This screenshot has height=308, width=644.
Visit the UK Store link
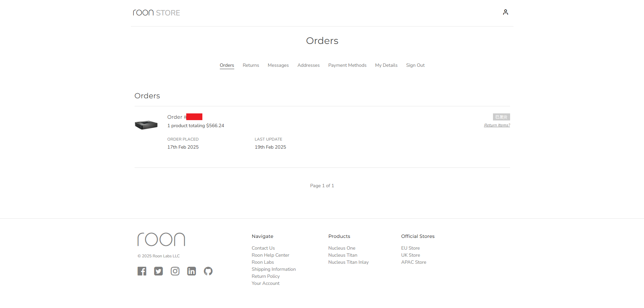click(410, 255)
